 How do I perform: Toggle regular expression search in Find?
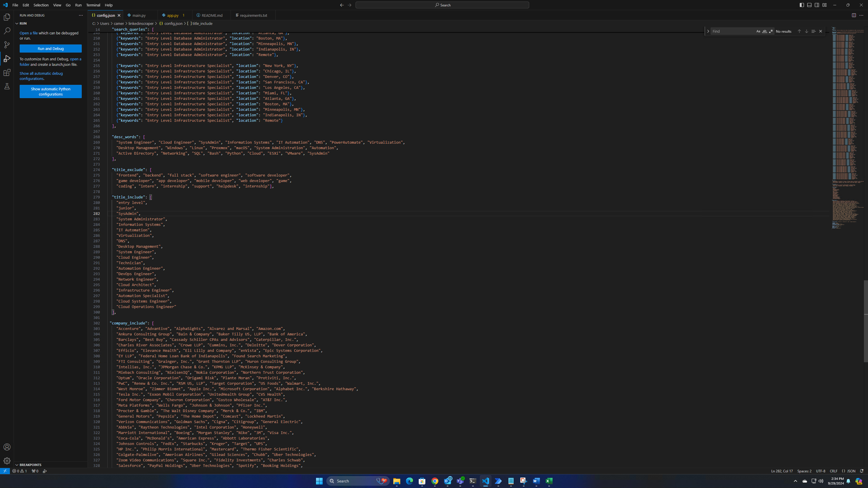pos(771,31)
